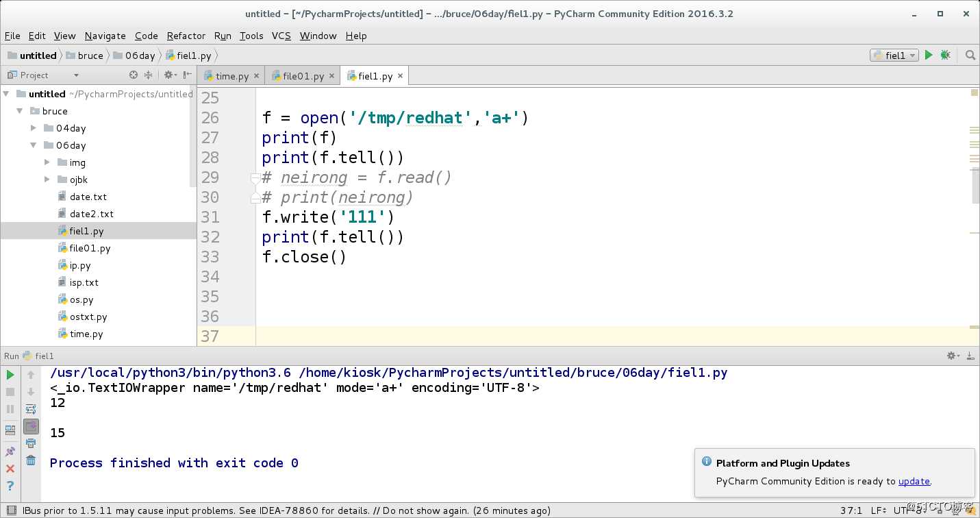Clear all console output with trash icon
Screen dimensions: 980x518
point(31,460)
